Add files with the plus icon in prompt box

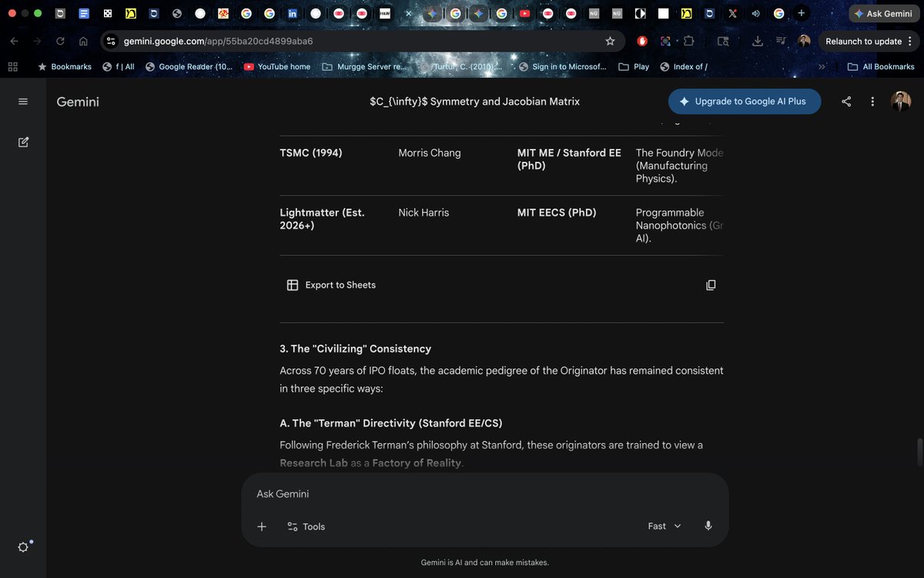click(x=262, y=526)
